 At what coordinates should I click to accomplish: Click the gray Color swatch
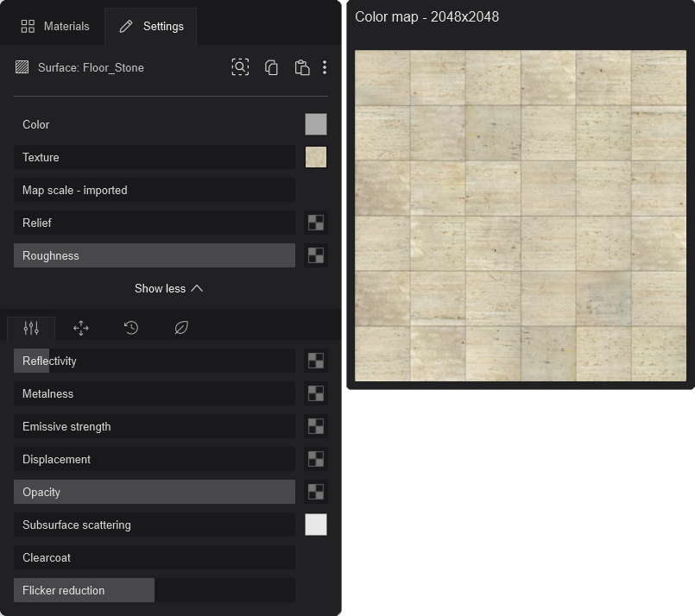click(x=316, y=124)
